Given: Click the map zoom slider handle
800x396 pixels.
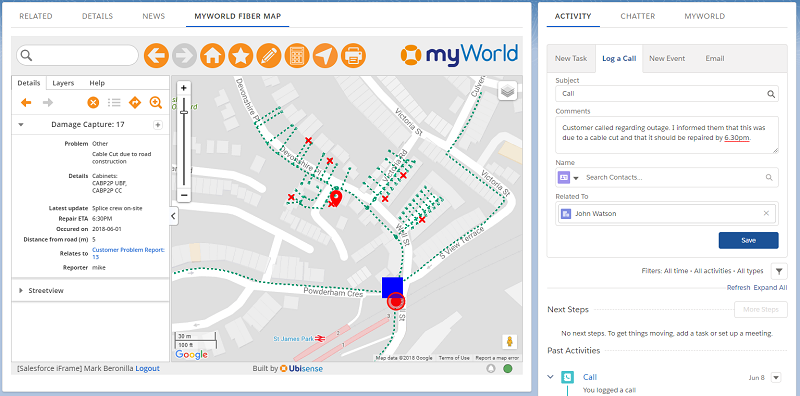Looking at the screenshot, I should pyautogui.click(x=184, y=112).
